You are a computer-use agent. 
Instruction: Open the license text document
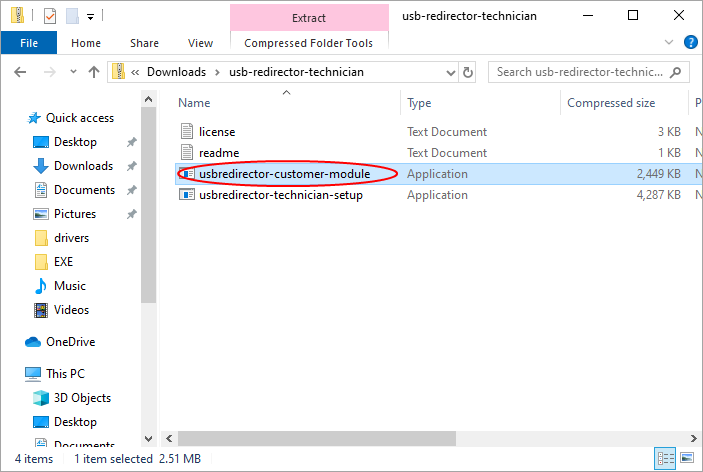click(217, 132)
